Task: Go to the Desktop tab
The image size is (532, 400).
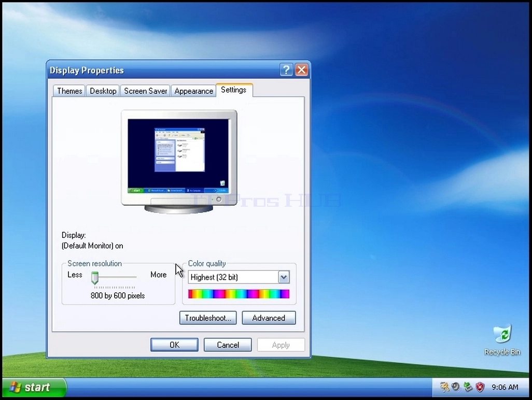Action: coord(103,91)
